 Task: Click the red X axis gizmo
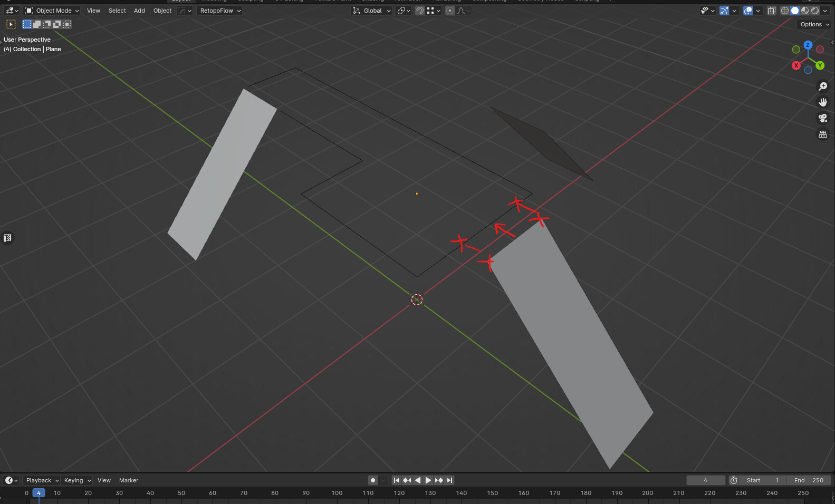[x=796, y=65]
